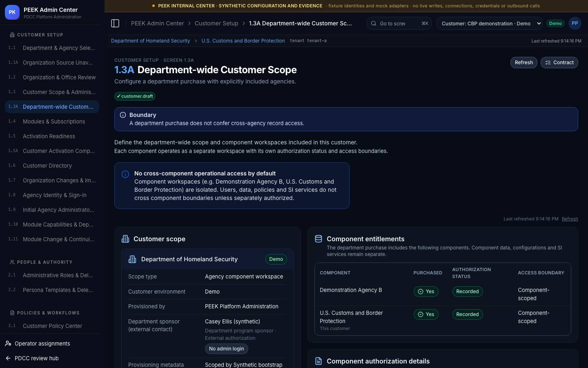Open Administrative Roles nav item
This screenshot has height=368, width=588.
click(x=52, y=275)
